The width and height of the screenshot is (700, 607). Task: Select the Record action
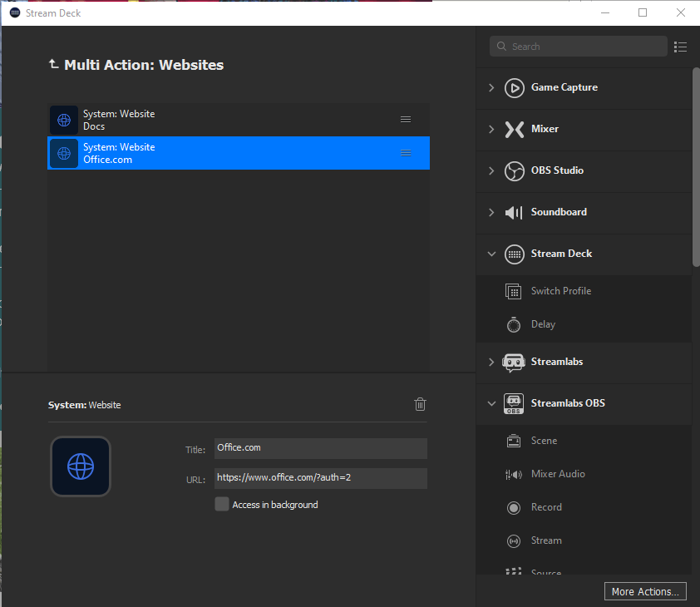(x=546, y=507)
